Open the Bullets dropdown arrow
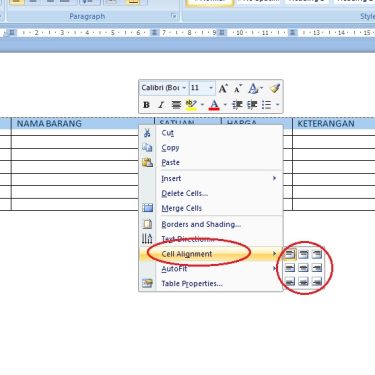This screenshot has height=375, width=375. tap(277, 105)
